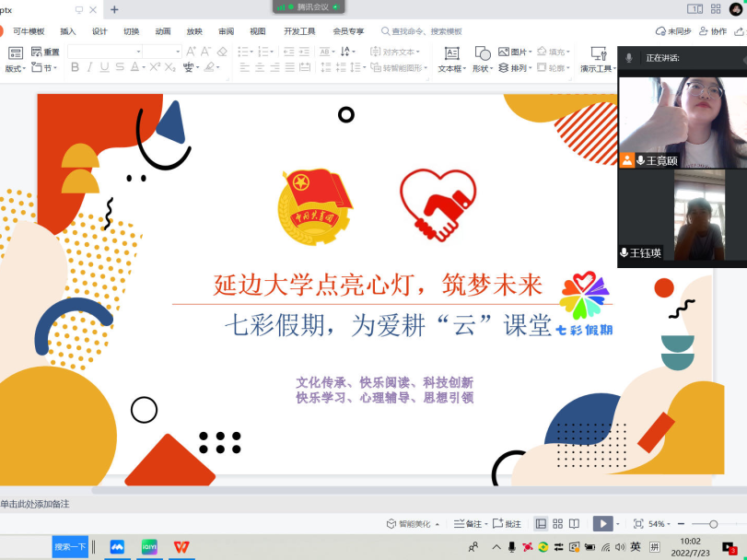Open the 图片 picture dropdown
Screen dimensions: 747x560
[515, 52]
